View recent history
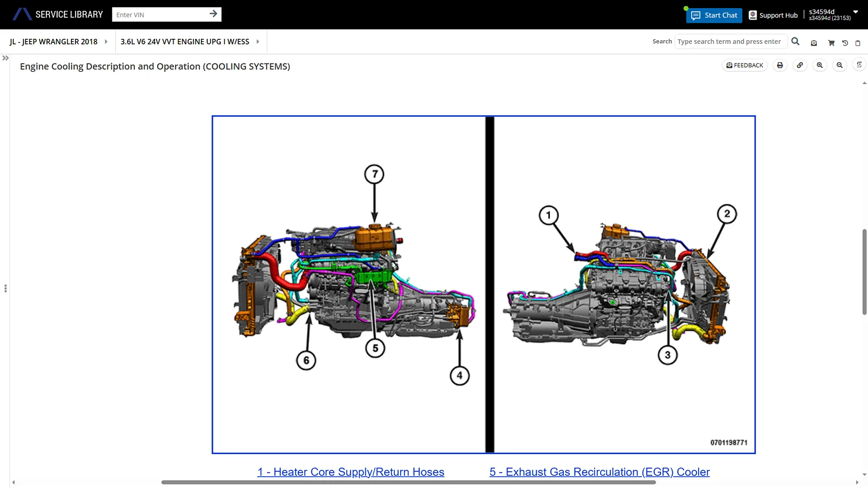 [x=845, y=43]
